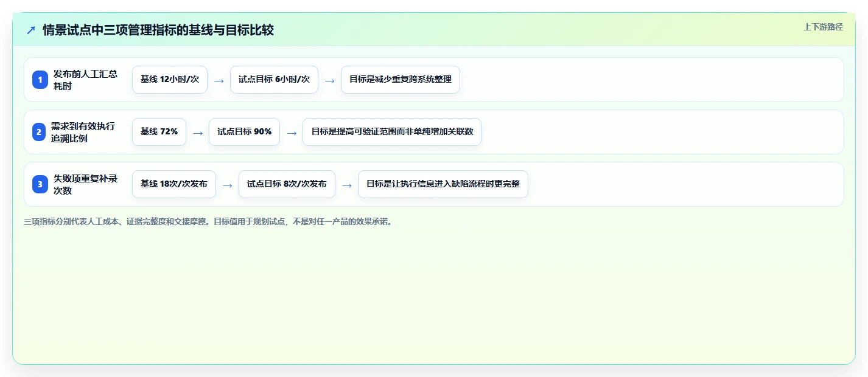This screenshot has height=377, width=868.
Task: Click the number 3 badge
Action: (40, 184)
